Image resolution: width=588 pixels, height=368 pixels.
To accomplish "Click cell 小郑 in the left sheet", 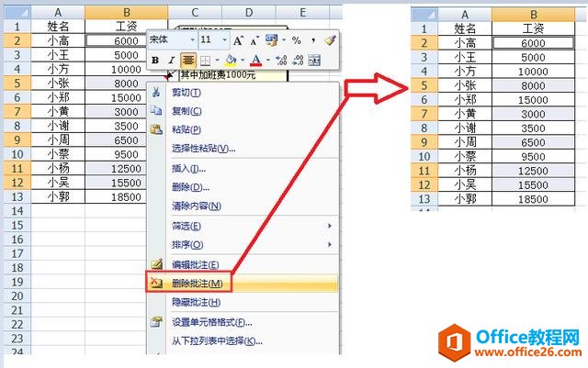I will (58, 97).
